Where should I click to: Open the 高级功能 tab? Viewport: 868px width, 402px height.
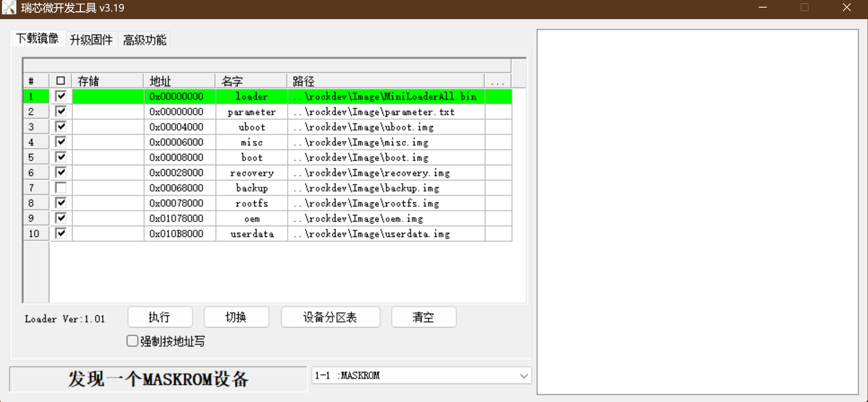144,39
